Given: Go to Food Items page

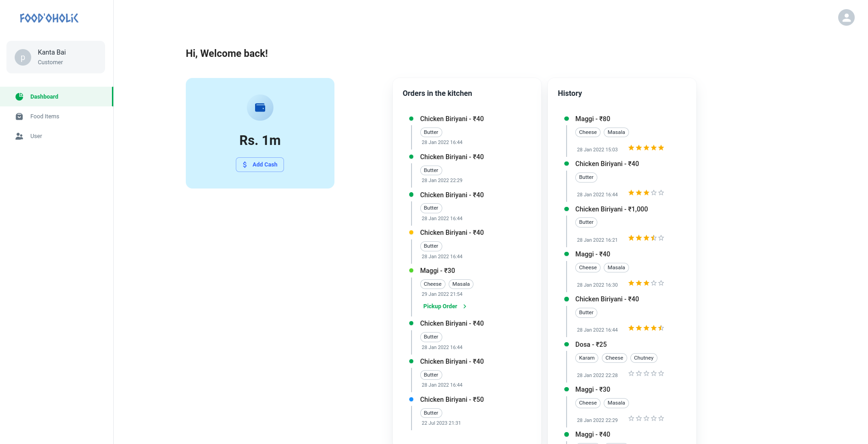Looking at the screenshot, I should [56, 117].
